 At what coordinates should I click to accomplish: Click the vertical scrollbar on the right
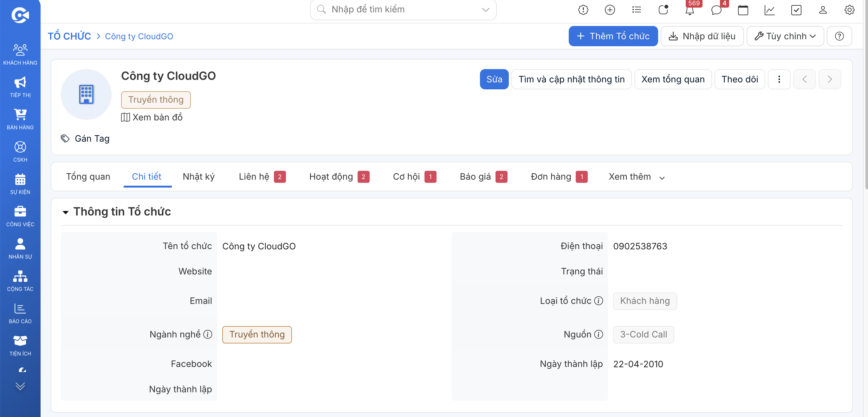[866, 94]
